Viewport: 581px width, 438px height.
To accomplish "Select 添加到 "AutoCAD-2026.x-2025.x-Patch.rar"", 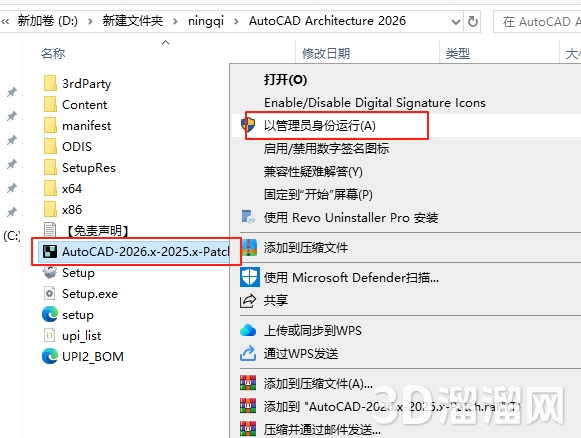I will [392, 407].
